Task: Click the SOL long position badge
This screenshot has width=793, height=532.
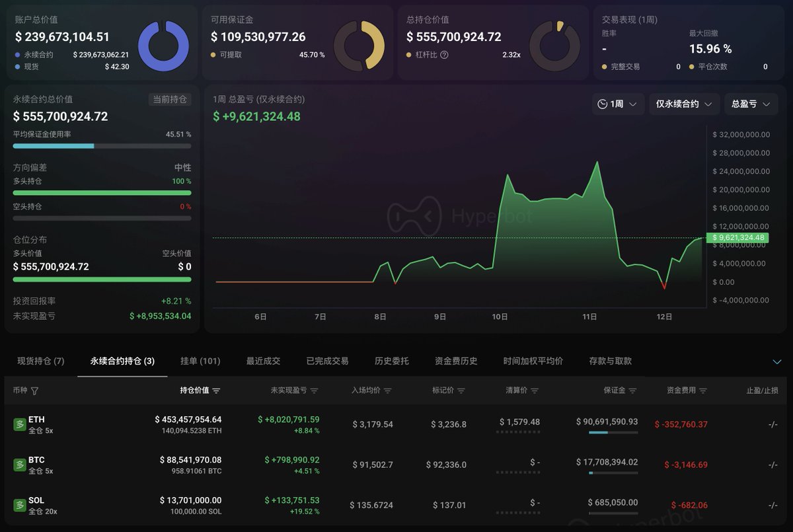Action: coord(20,505)
